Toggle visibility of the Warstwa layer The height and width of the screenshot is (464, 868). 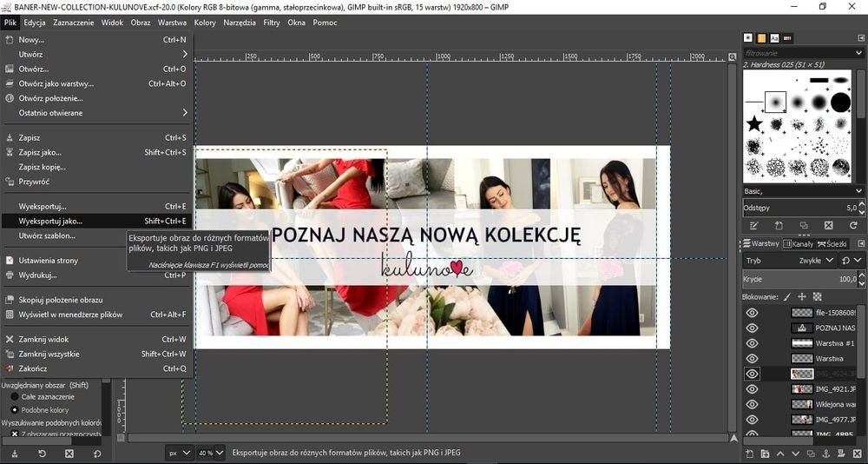tap(751, 359)
